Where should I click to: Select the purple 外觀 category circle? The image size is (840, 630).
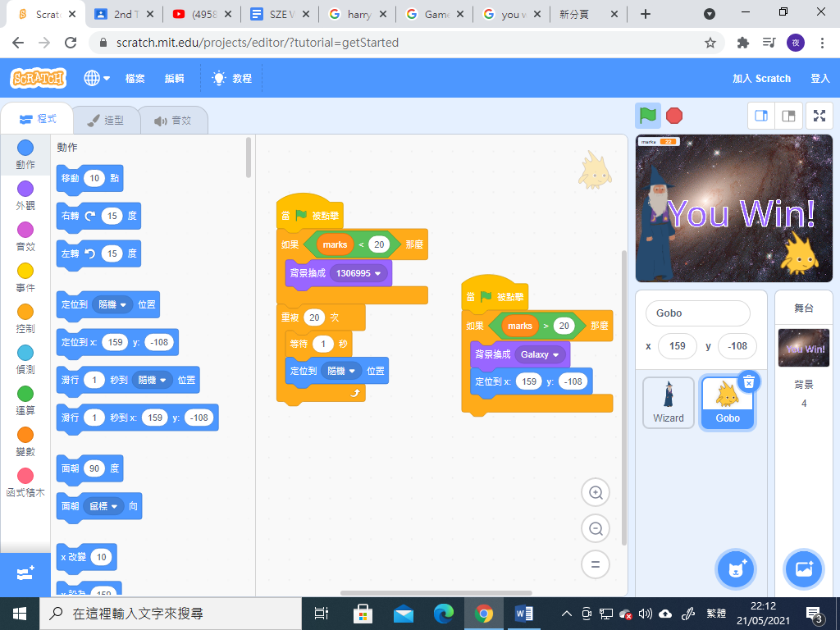point(25,189)
